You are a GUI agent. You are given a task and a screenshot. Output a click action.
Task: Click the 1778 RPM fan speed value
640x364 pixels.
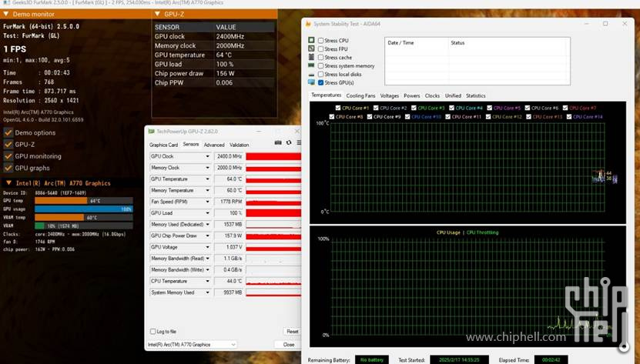(x=229, y=202)
